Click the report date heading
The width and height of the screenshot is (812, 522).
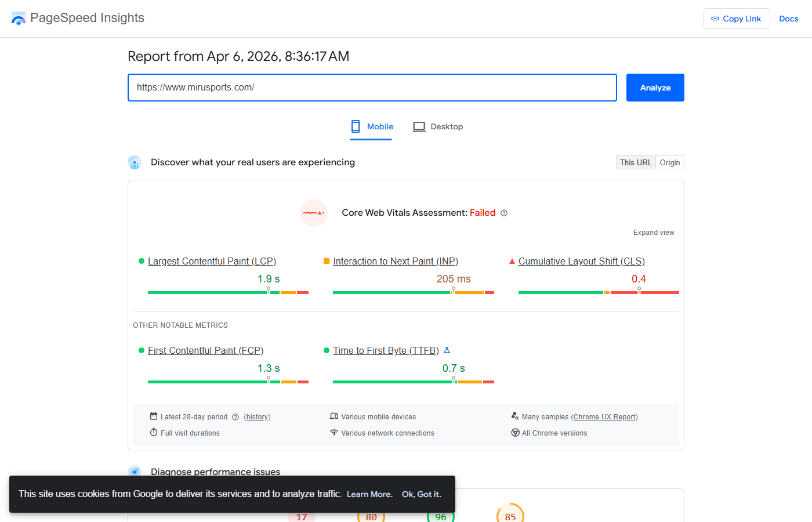point(238,56)
